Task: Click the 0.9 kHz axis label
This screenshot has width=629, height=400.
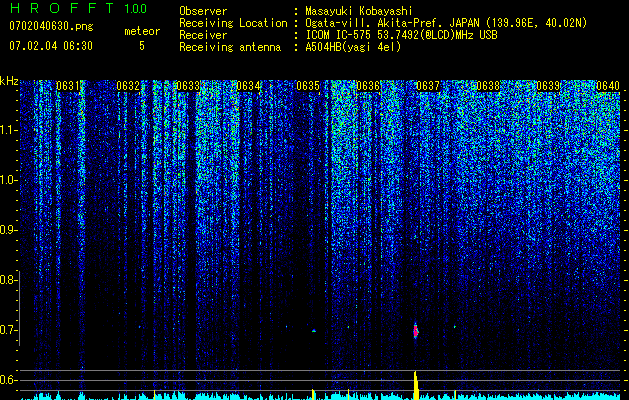Action: [8, 230]
